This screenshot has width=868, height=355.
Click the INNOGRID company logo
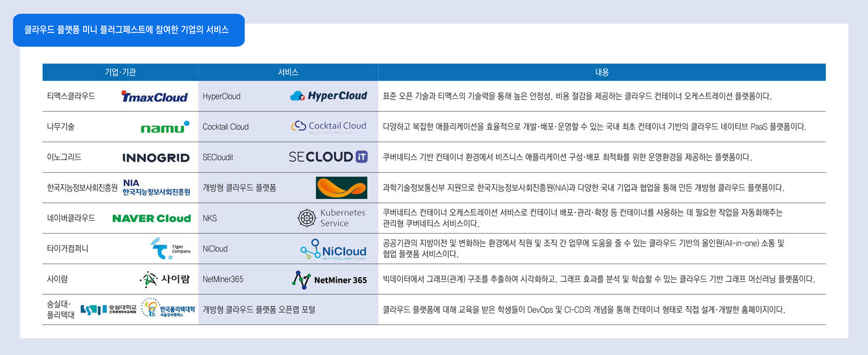[156, 157]
